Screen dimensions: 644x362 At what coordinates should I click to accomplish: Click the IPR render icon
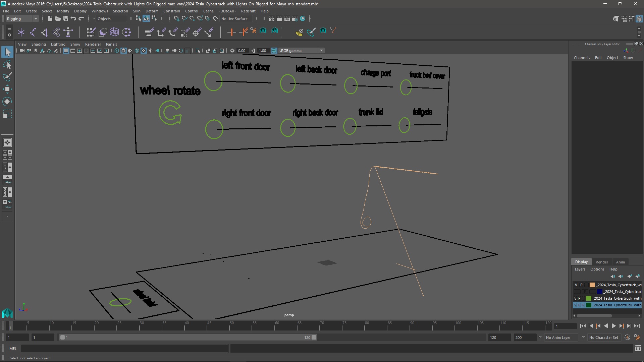(x=287, y=18)
